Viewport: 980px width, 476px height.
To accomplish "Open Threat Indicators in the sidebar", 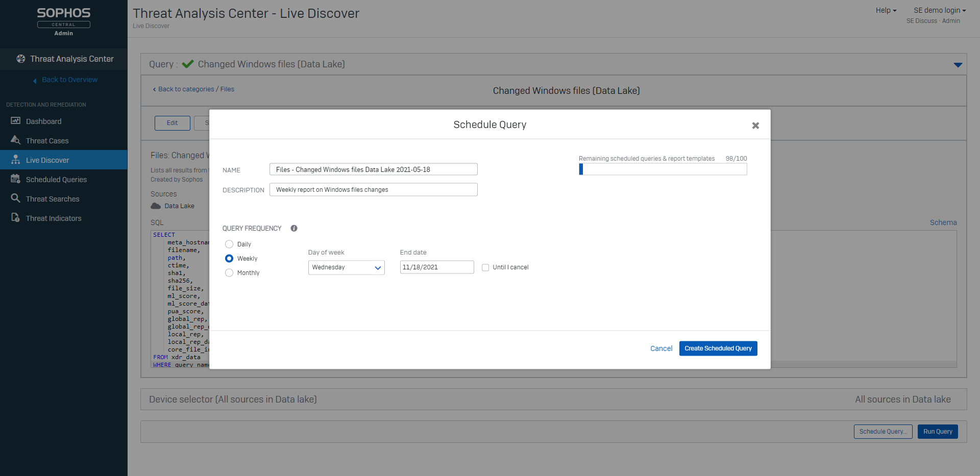I will click(64, 218).
